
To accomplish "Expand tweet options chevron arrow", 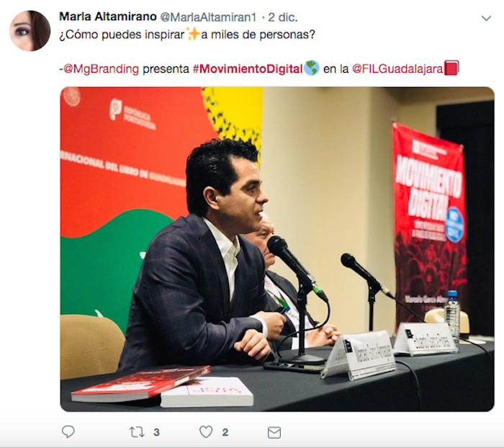I will (x=486, y=18).
